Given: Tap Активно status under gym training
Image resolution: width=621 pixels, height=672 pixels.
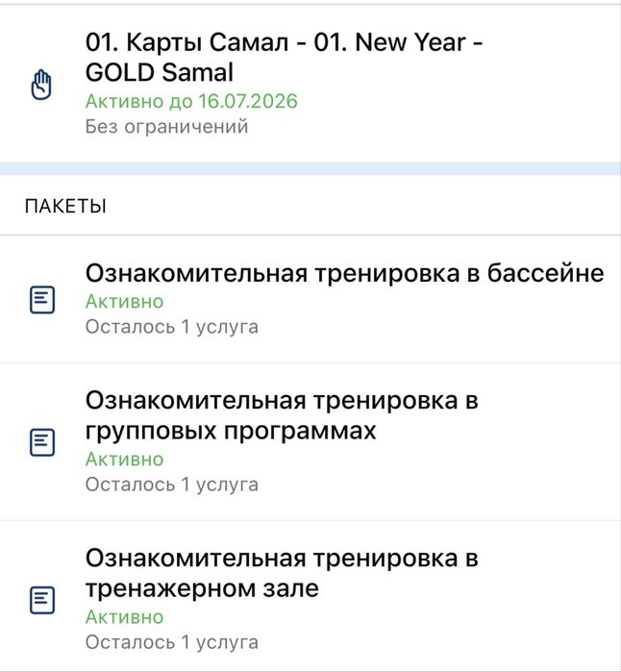Looking at the screenshot, I should 124,616.
